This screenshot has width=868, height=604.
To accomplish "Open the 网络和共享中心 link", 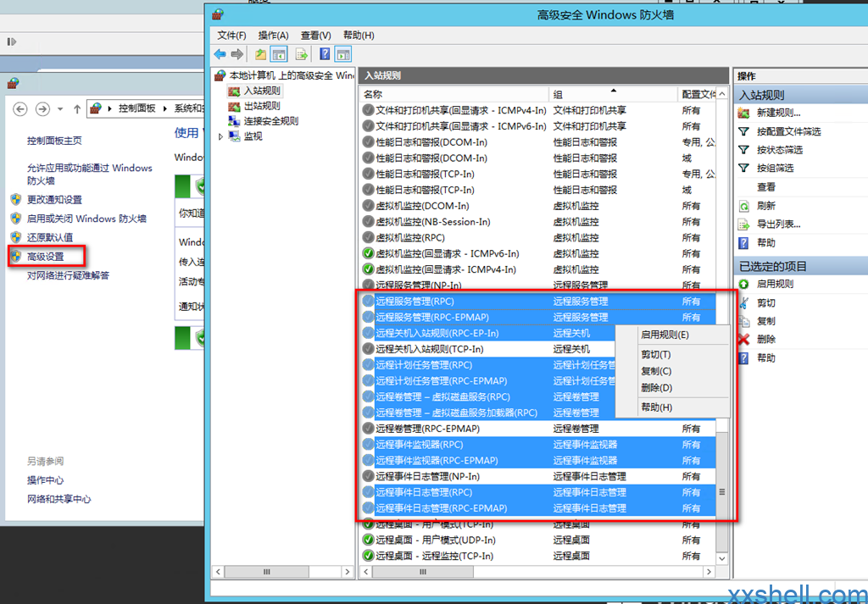I will pyautogui.click(x=59, y=500).
